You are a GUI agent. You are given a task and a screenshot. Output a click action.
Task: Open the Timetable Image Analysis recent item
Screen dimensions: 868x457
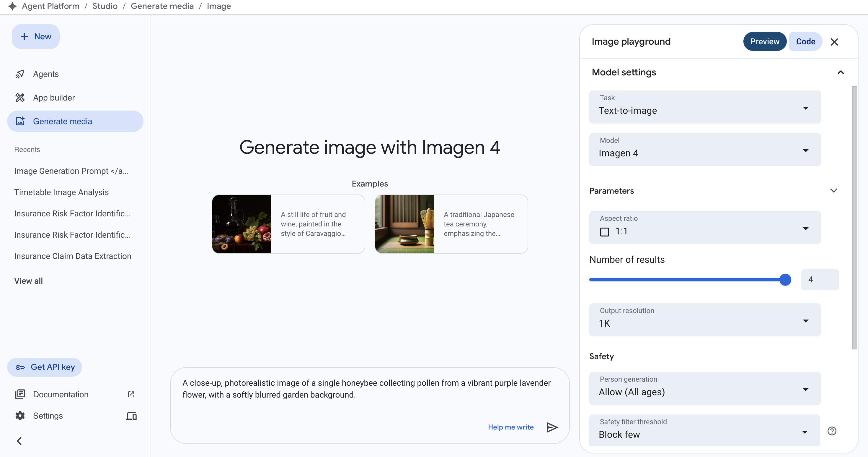coord(61,192)
